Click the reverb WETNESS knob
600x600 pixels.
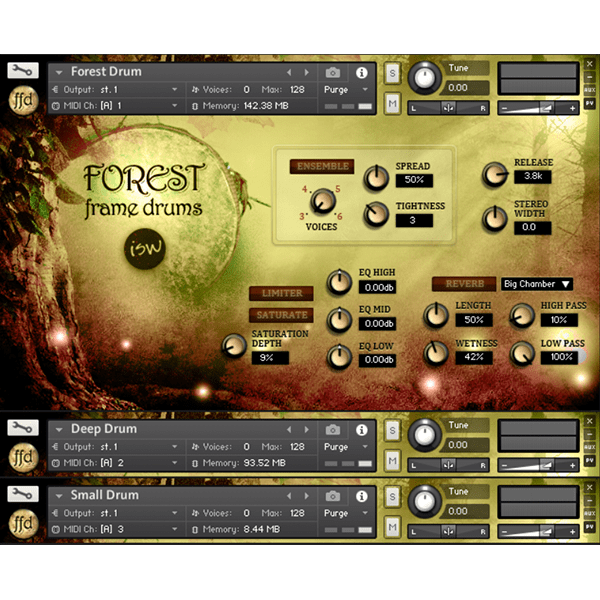(x=435, y=352)
